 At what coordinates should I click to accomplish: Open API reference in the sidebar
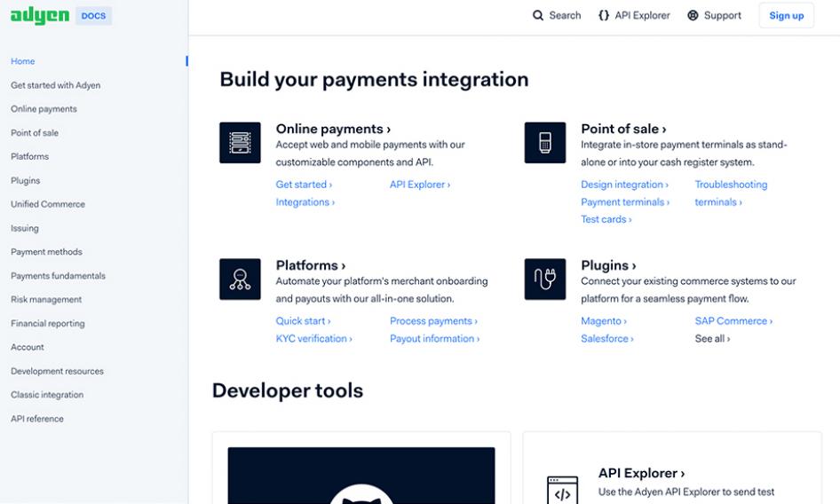coord(37,419)
